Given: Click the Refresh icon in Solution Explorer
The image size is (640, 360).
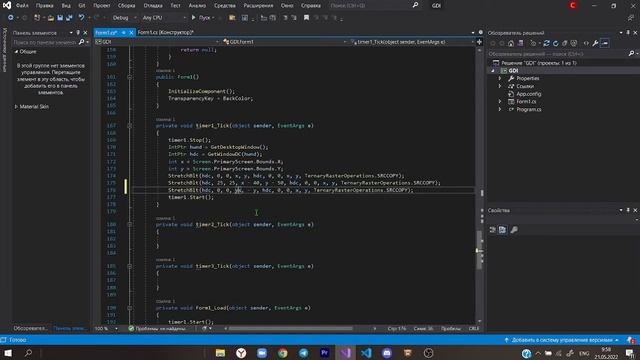Looking at the screenshot, I should click(x=556, y=43).
